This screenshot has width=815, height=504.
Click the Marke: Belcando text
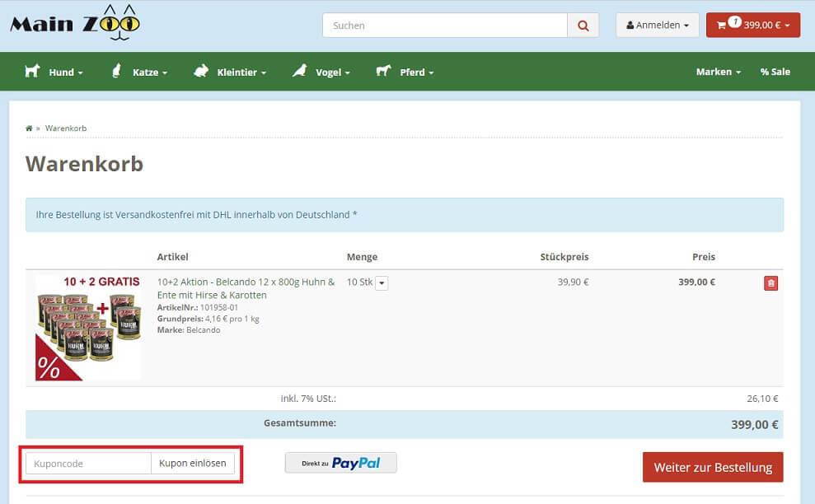[x=189, y=330]
